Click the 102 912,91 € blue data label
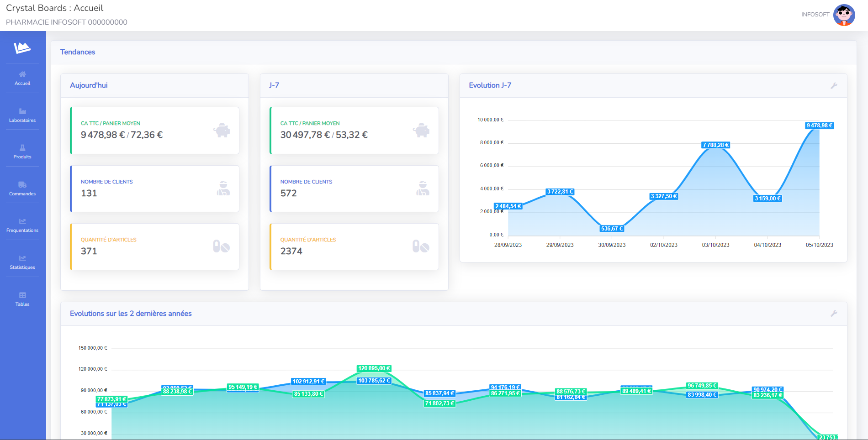Screen dimensions: 868x440 (308, 382)
